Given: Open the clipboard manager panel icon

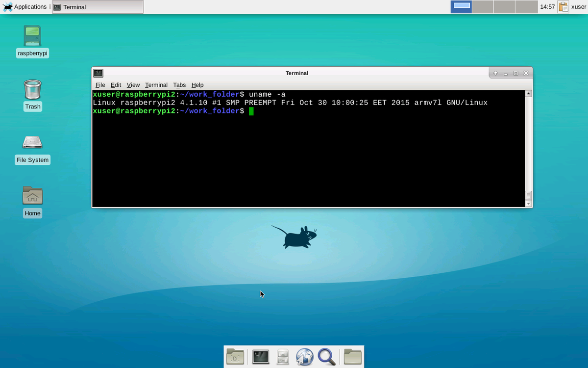Looking at the screenshot, I should point(563,7).
